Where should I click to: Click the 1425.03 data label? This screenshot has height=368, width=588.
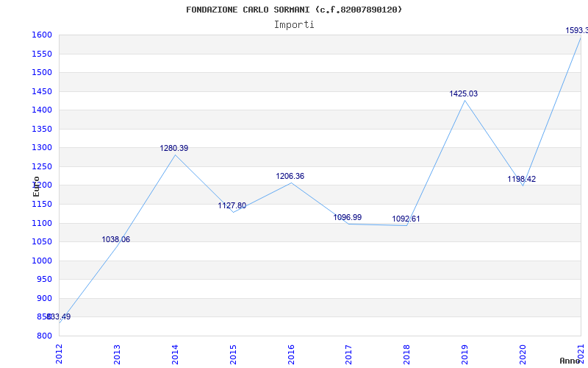point(464,94)
